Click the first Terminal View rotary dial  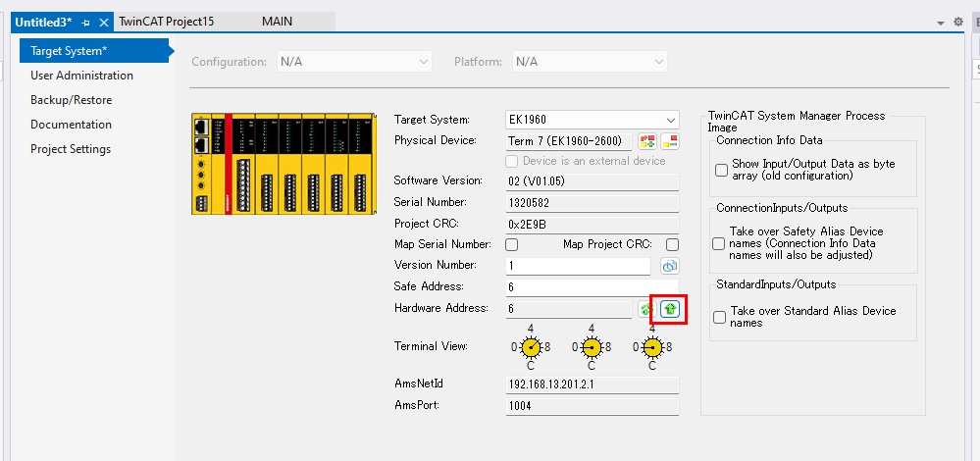pos(531,347)
